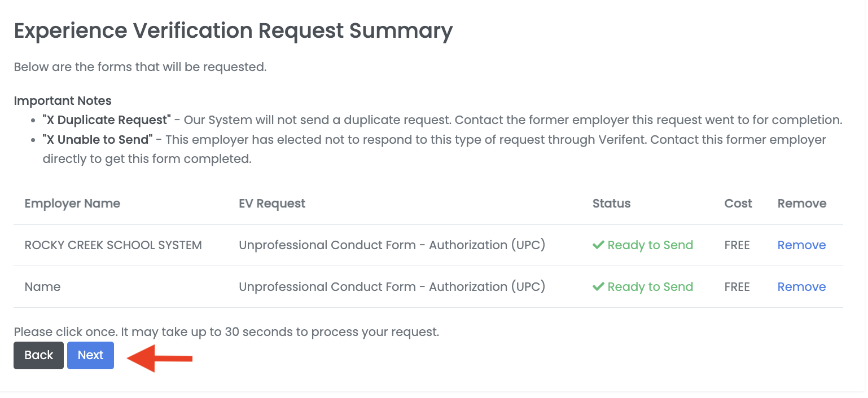Click the Next button to process the request

pos(90,355)
